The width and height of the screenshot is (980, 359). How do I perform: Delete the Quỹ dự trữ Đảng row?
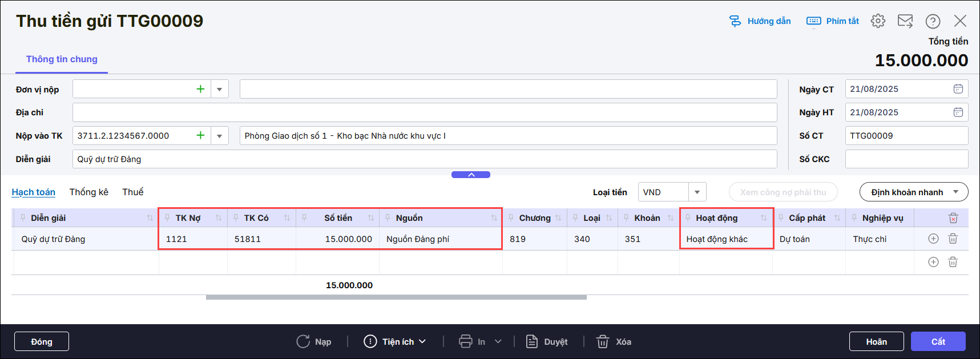coord(953,239)
